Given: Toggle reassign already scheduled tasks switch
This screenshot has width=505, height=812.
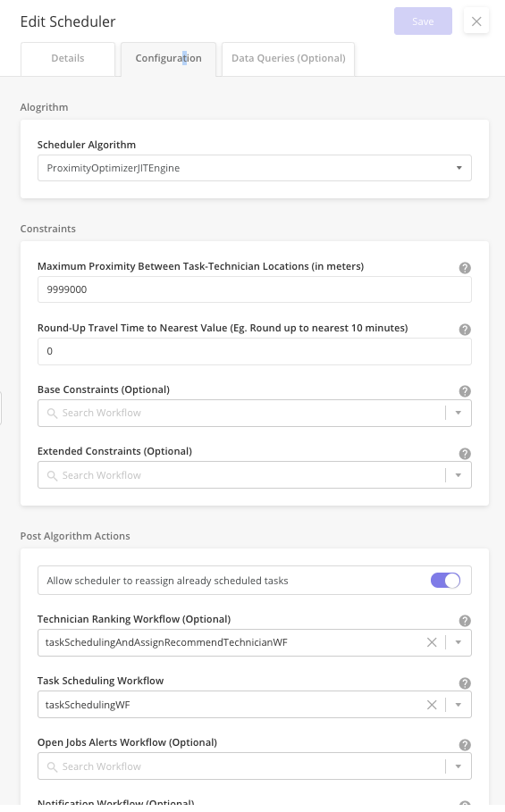Looking at the screenshot, I should click(445, 581).
